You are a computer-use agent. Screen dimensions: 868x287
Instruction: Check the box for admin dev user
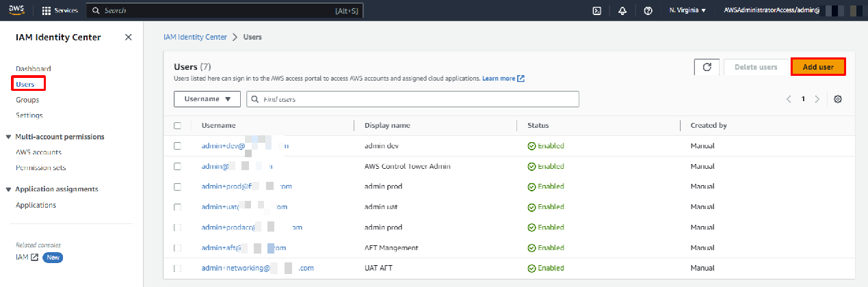click(178, 146)
